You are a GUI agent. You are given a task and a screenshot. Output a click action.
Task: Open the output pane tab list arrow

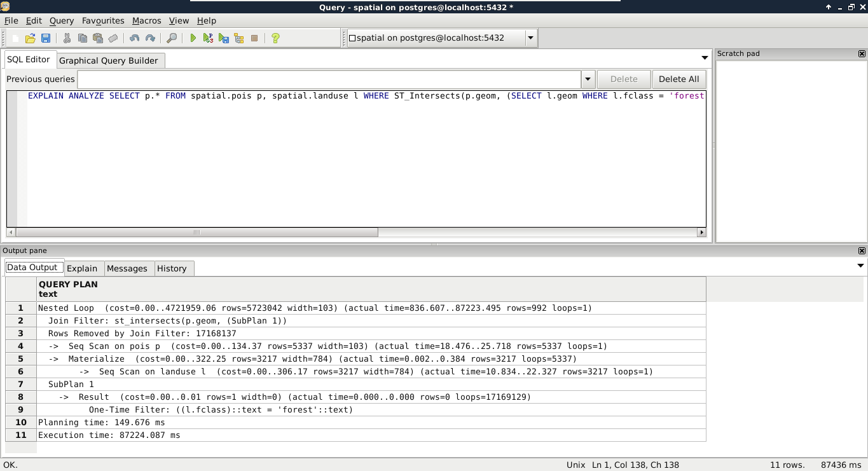(x=861, y=266)
